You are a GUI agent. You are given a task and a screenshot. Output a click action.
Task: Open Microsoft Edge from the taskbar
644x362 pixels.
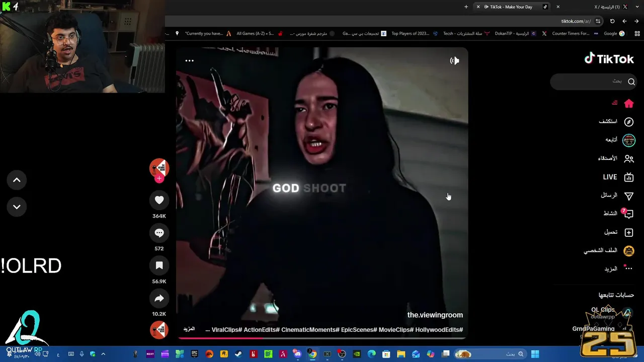[371, 354]
